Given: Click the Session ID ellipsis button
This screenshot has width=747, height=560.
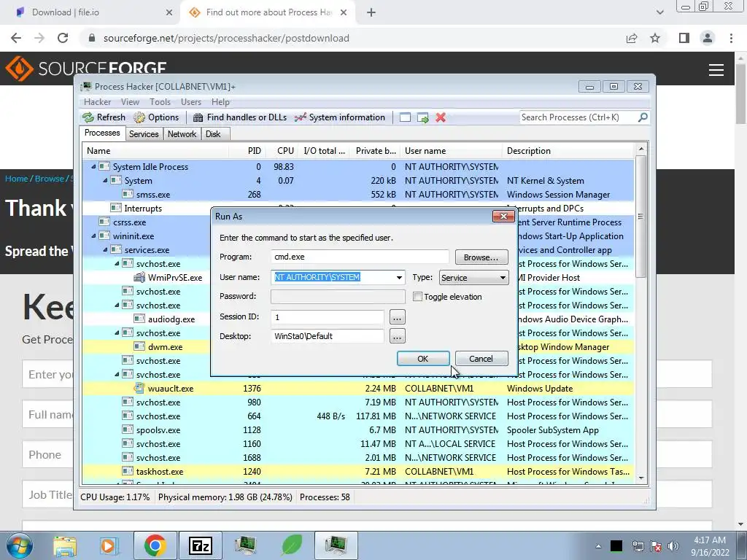Looking at the screenshot, I should coord(398,316).
